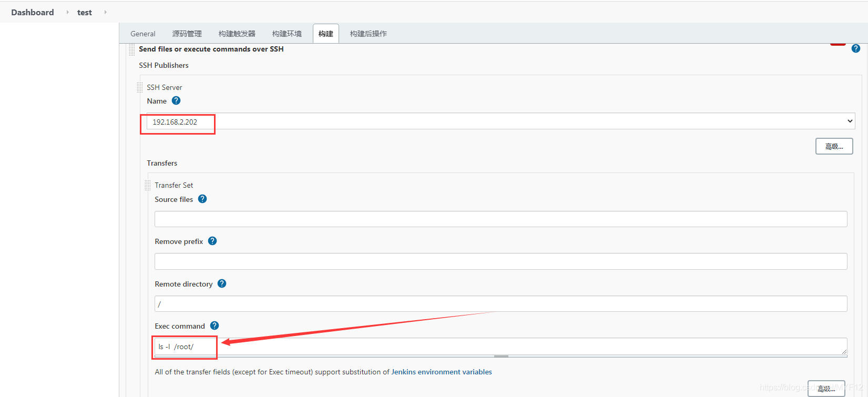Switch to the 构建触发器 tab
The width and height of the screenshot is (868, 397).
(x=237, y=34)
